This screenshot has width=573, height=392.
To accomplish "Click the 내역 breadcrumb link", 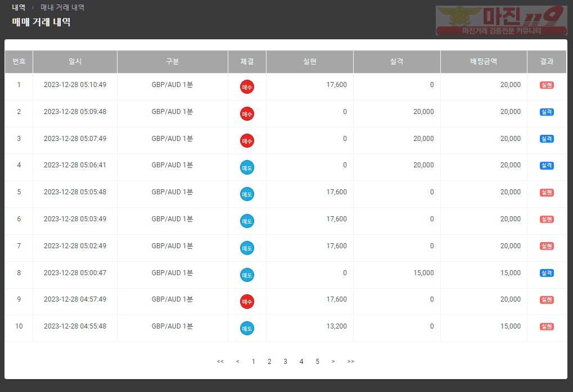I will pos(19,7).
